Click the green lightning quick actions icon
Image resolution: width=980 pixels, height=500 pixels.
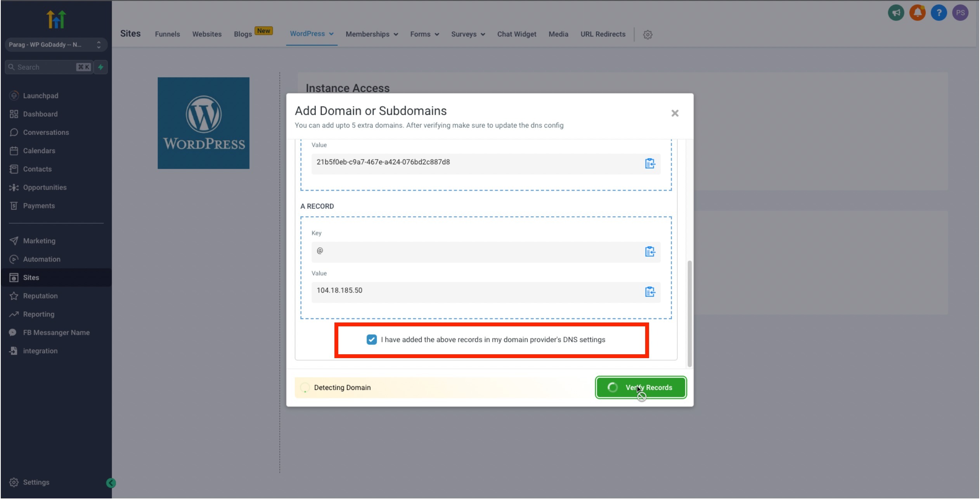pos(100,67)
